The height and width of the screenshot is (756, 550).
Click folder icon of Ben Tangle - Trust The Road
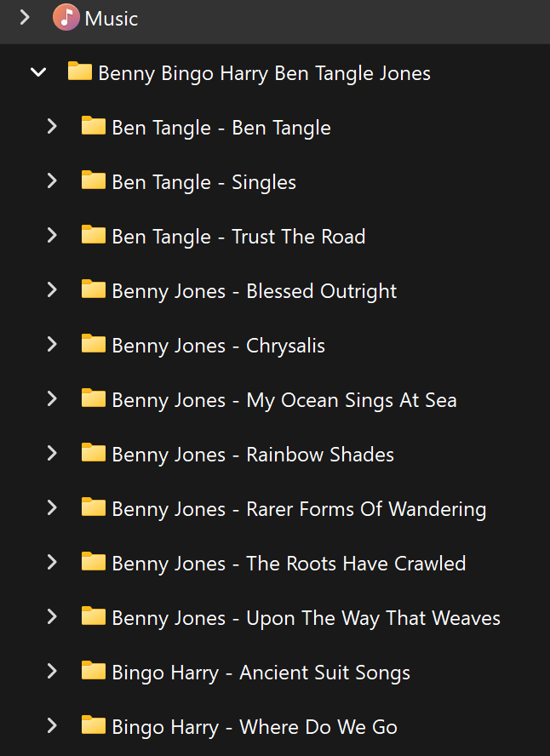94,236
